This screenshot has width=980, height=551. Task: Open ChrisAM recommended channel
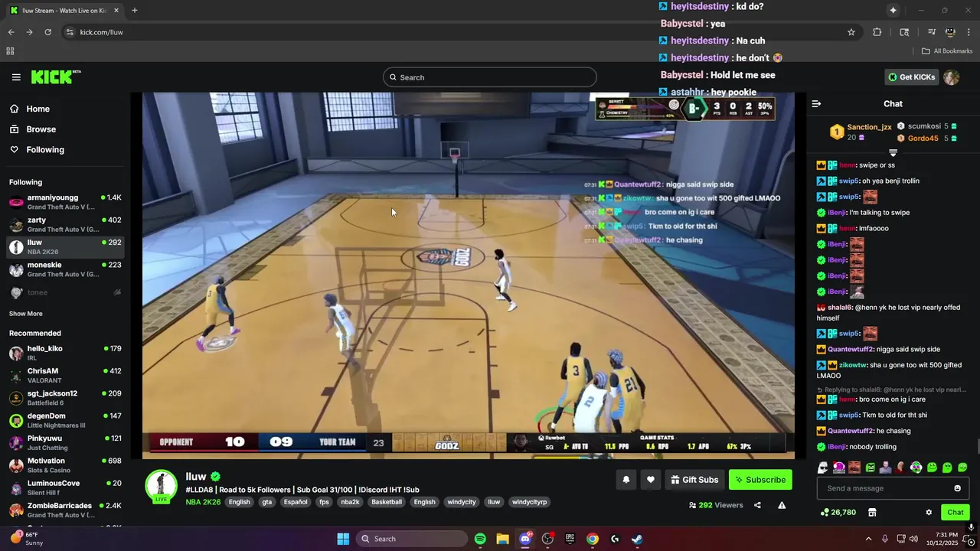pyautogui.click(x=65, y=375)
